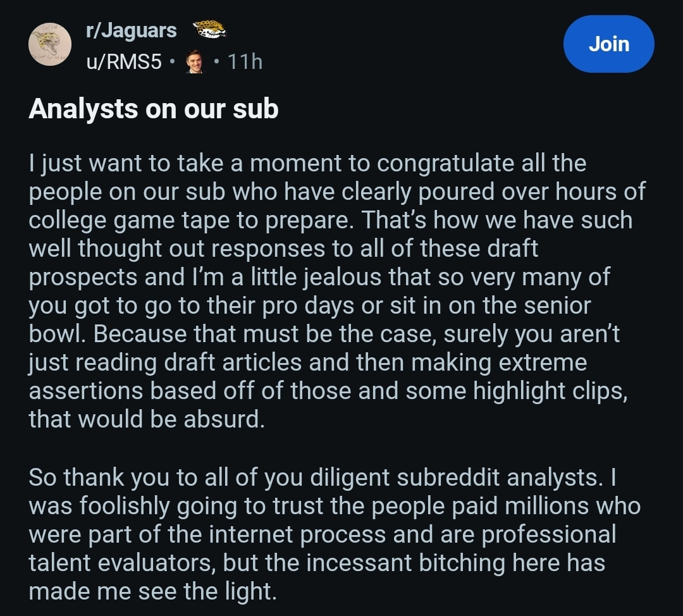Viewport: 683px width, 616px height.
Task: Click the line 'people on our sub who have'
Action: tap(336, 192)
